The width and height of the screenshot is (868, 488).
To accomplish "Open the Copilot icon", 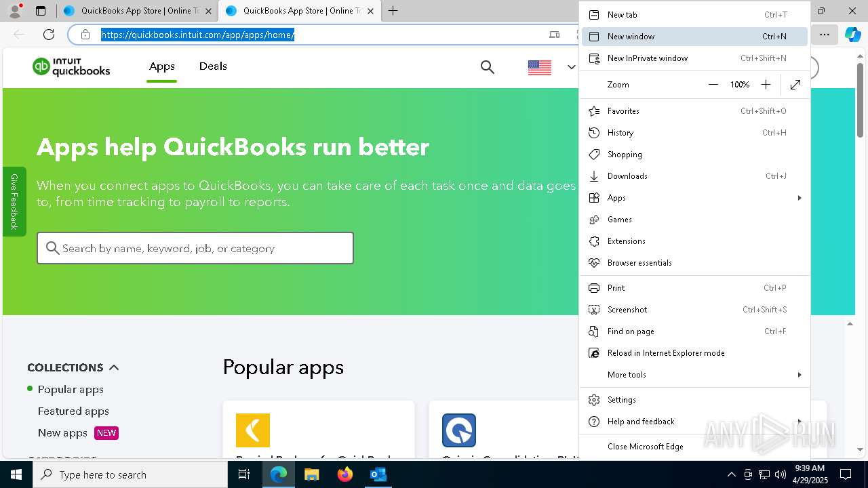I will [852, 35].
